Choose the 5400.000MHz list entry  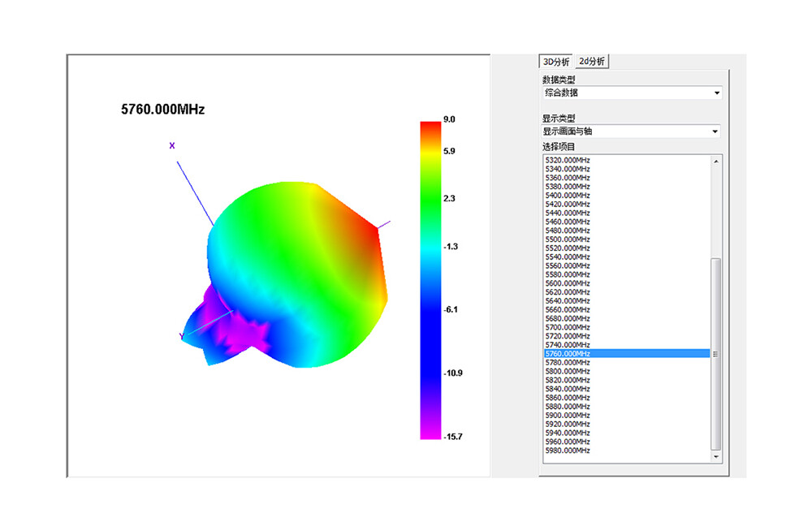pyautogui.click(x=568, y=196)
